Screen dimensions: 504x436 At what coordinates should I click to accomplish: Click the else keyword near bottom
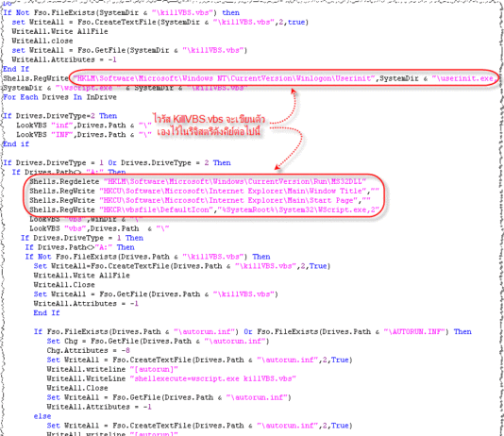pyautogui.click(x=42, y=416)
